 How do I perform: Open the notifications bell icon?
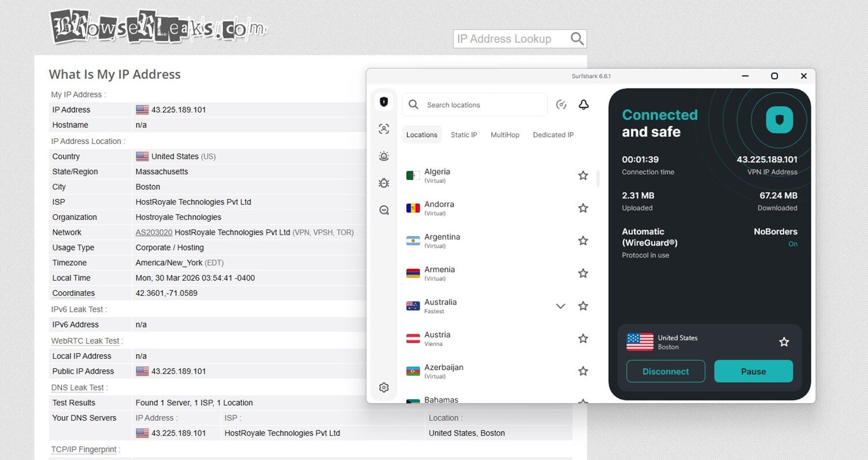pyautogui.click(x=583, y=105)
